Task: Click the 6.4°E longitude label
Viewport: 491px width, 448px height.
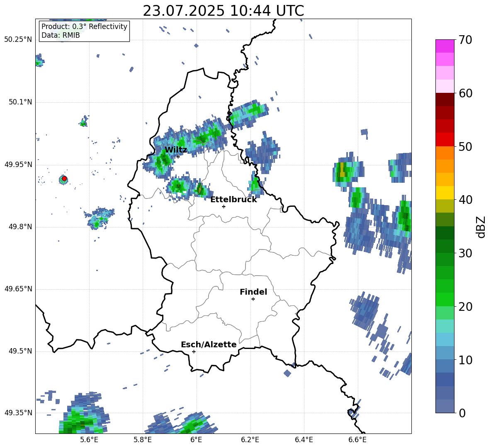Action: (x=304, y=440)
